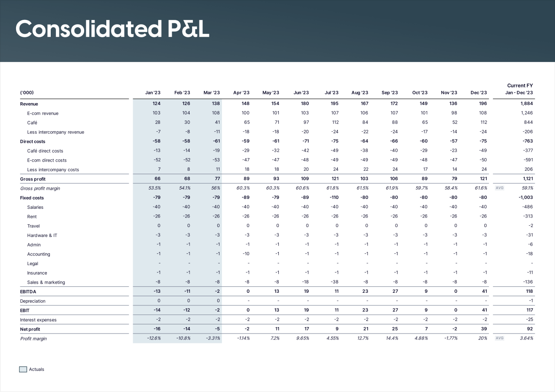This screenshot has height=392, width=555.
Task: Click the Interest expenses row label
Action: [x=38, y=320]
